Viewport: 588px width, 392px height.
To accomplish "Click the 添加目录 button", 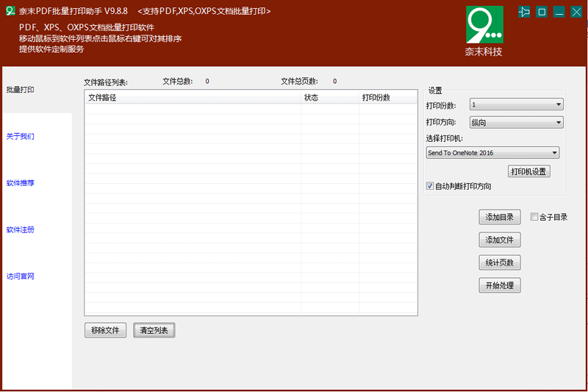I will click(499, 217).
